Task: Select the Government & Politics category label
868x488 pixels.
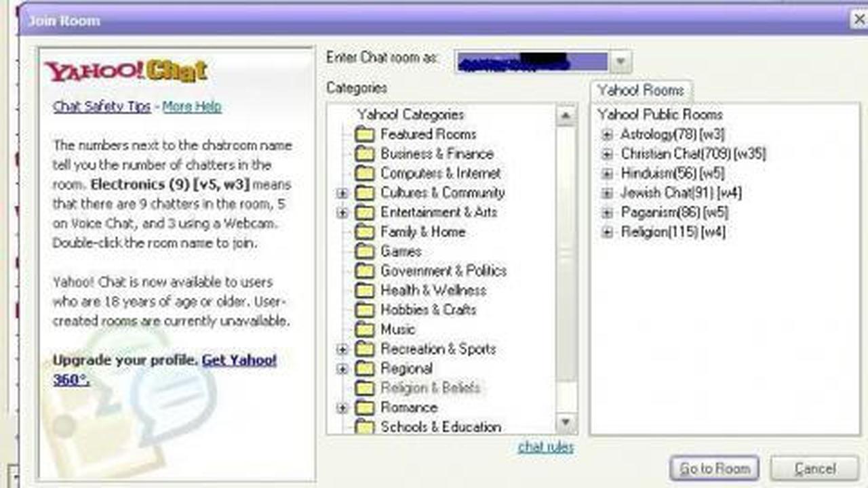Action: [443, 271]
